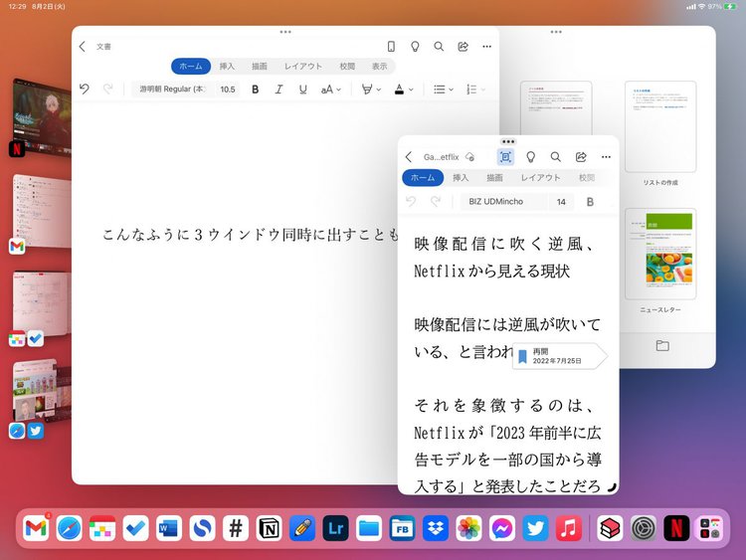
Task: Click the search icon in the Netflix document
Action: (x=556, y=157)
